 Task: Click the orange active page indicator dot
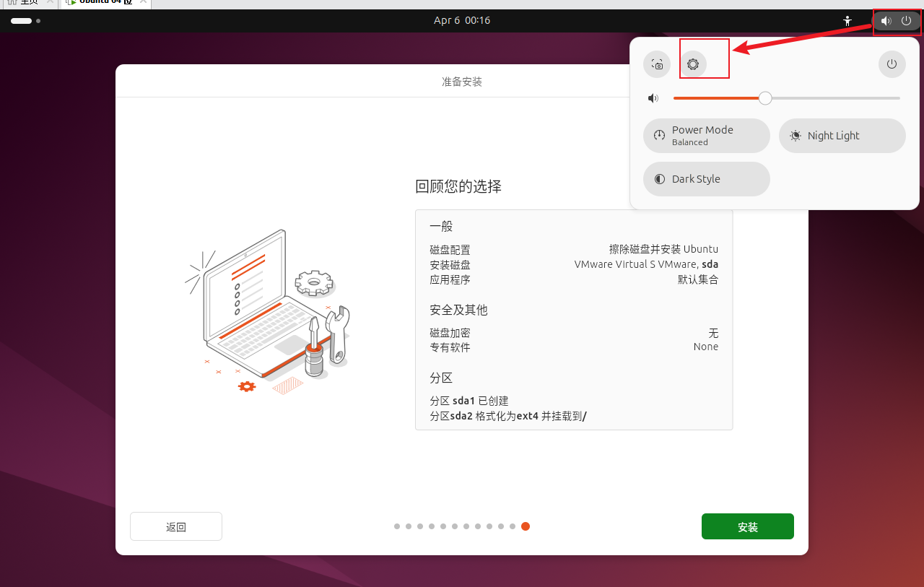pyautogui.click(x=526, y=526)
